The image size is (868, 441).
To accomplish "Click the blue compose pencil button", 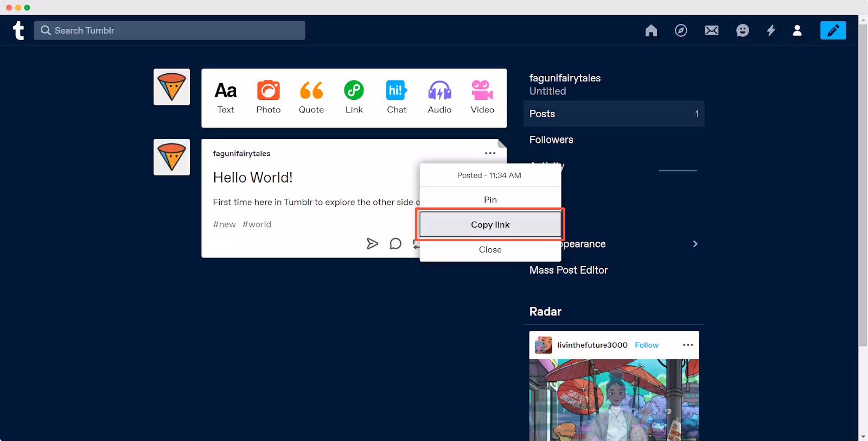I will (x=833, y=30).
